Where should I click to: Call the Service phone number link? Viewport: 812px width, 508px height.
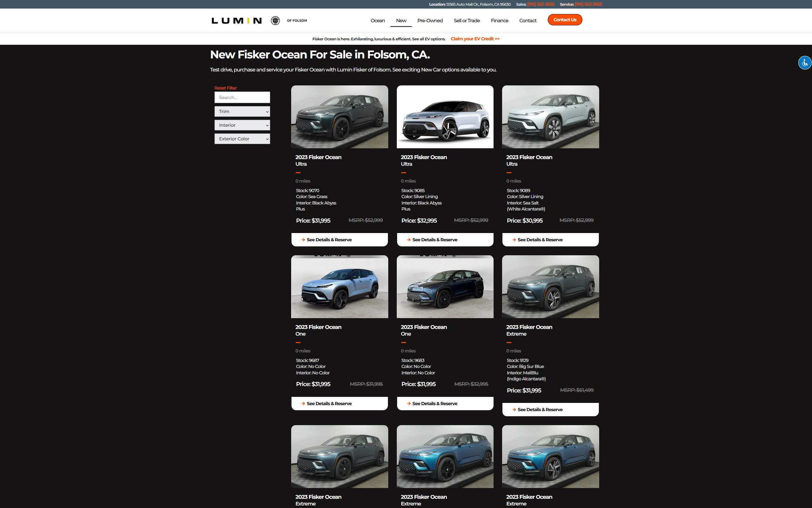coord(588,4)
